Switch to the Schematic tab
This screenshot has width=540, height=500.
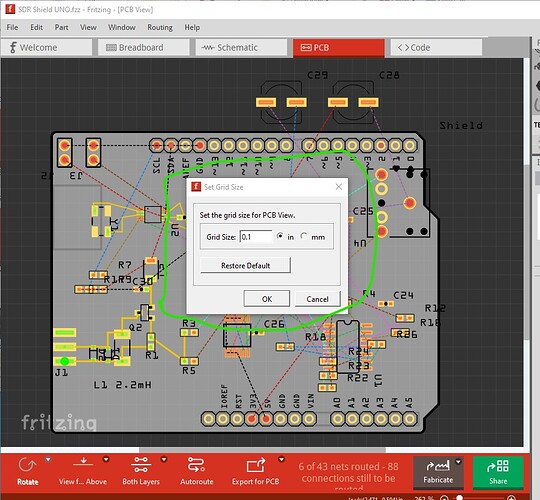(x=241, y=47)
